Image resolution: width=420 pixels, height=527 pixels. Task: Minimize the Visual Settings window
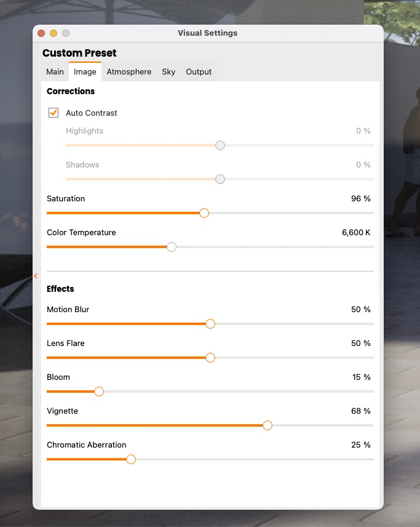[x=53, y=33]
